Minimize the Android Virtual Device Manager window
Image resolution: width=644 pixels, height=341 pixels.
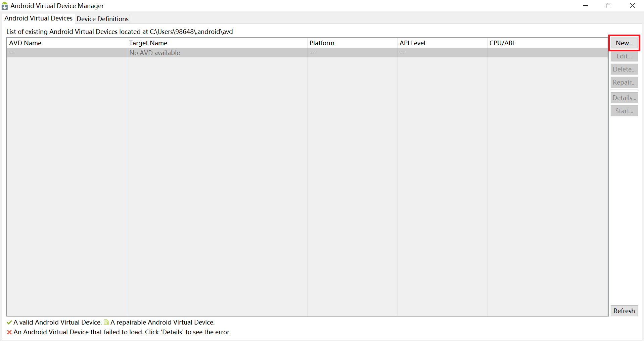(x=585, y=6)
